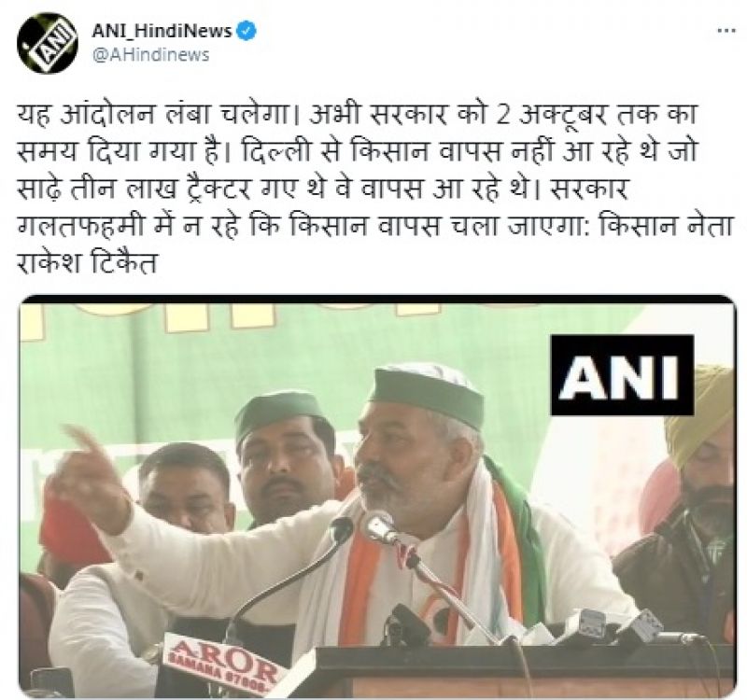Image resolution: width=747 pixels, height=700 pixels.
Task: Select the silver microphone head in photo
Action: [379, 525]
